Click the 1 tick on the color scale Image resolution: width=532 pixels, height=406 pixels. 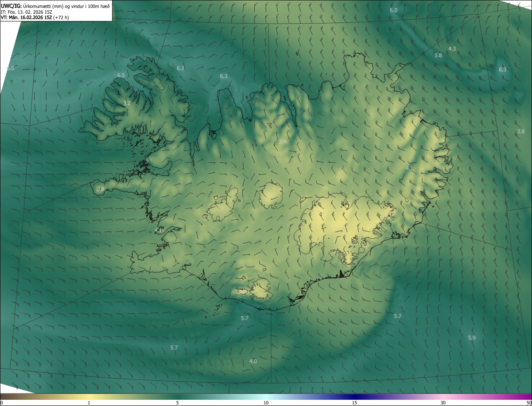point(89,403)
